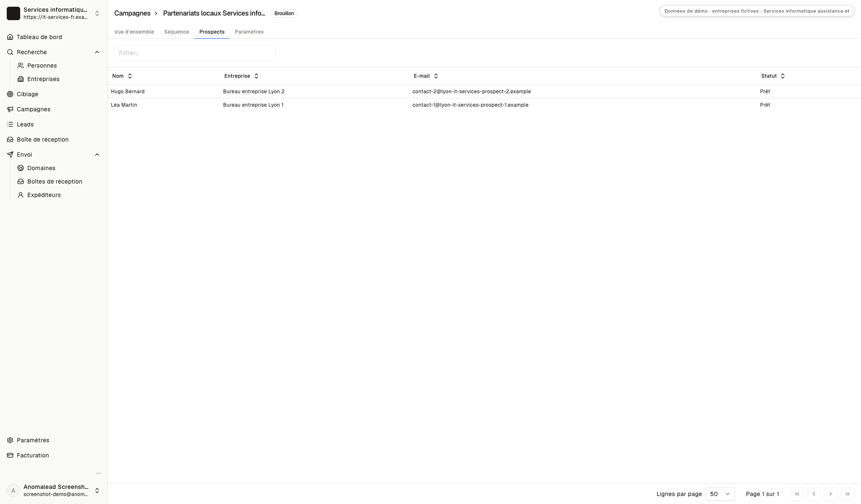Sort the table by Statut column
This screenshot has height=504, width=861.
[x=773, y=76]
